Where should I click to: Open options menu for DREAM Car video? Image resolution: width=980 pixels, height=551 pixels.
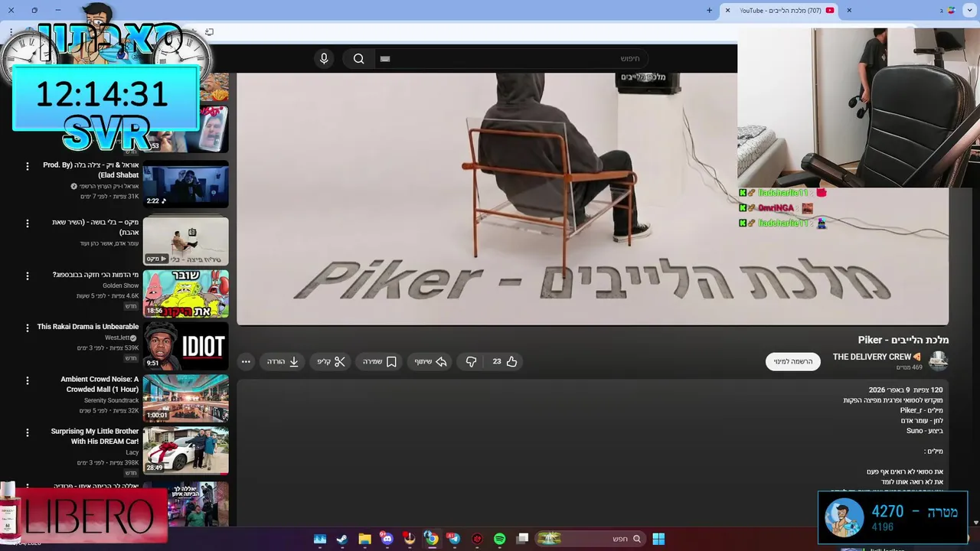pos(28,432)
